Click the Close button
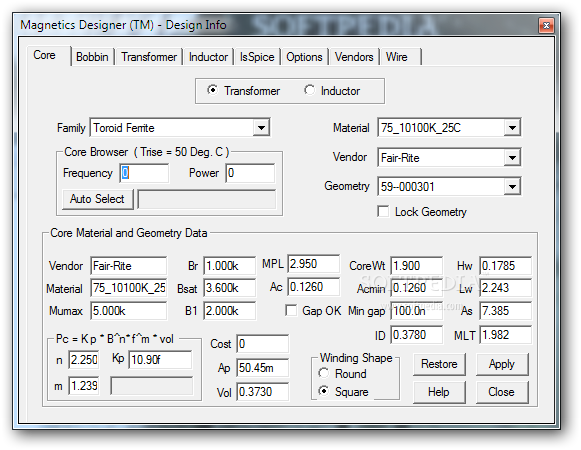 point(502,392)
